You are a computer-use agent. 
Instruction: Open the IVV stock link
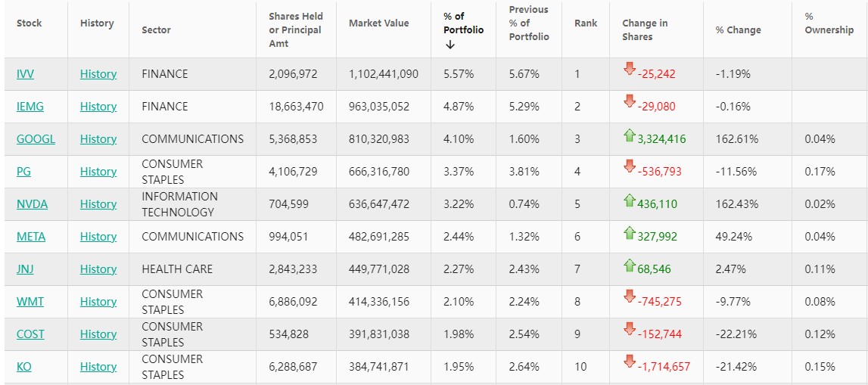tap(25, 74)
